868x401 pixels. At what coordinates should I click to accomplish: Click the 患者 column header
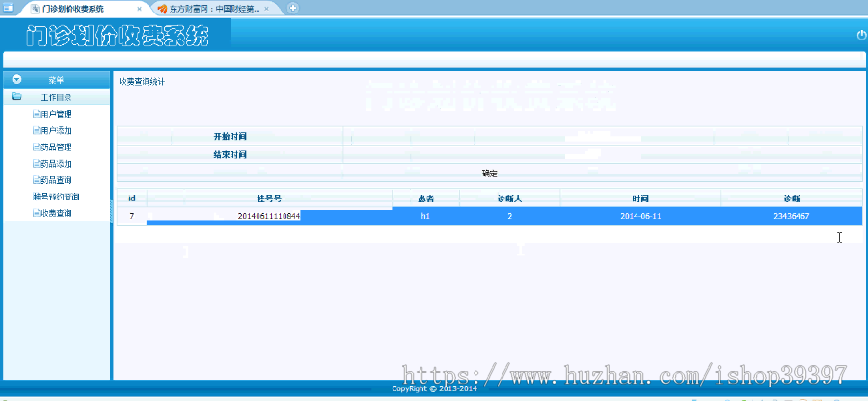[425, 199]
